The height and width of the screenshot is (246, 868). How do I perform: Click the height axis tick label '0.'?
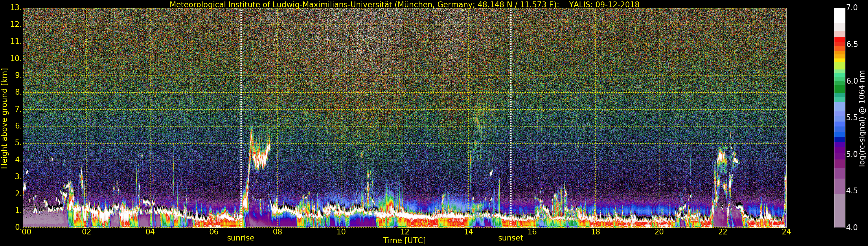18,227
